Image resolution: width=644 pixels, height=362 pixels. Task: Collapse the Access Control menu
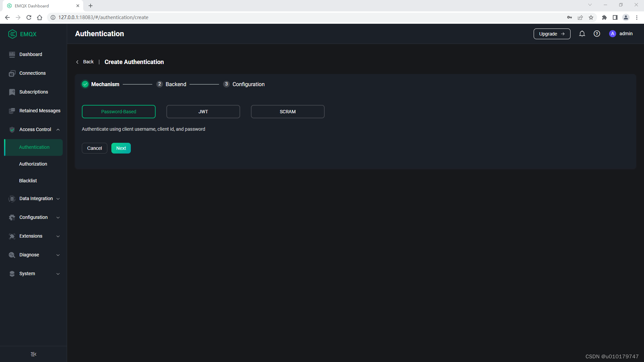pyautogui.click(x=58, y=130)
